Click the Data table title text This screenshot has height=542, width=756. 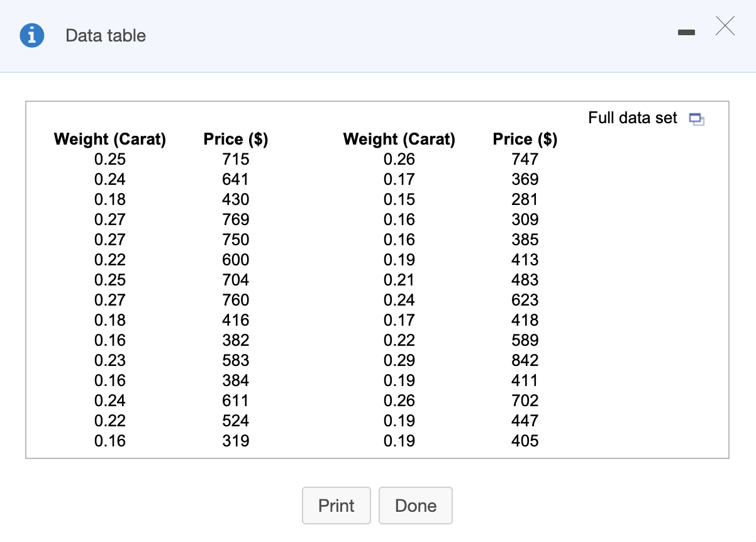(x=106, y=36)
